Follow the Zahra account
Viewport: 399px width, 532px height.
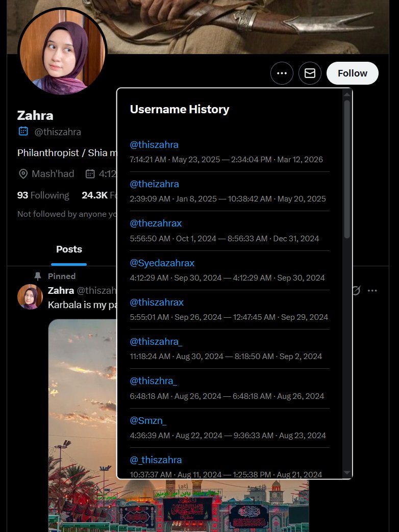coord(352,73)
